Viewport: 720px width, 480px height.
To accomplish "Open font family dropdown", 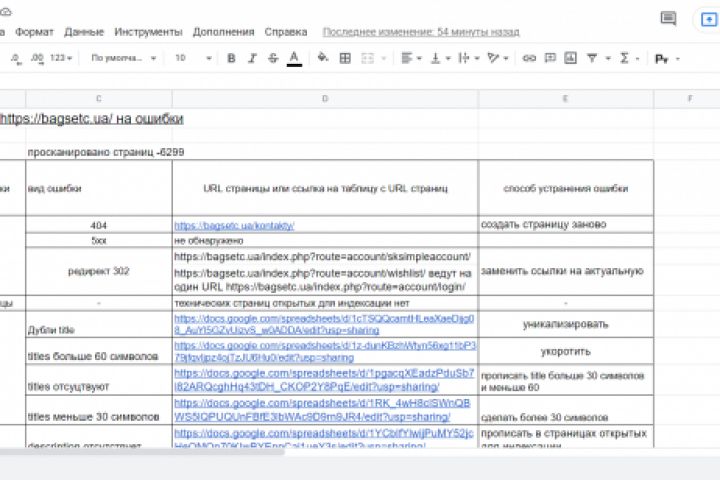I will click(124, 58).
